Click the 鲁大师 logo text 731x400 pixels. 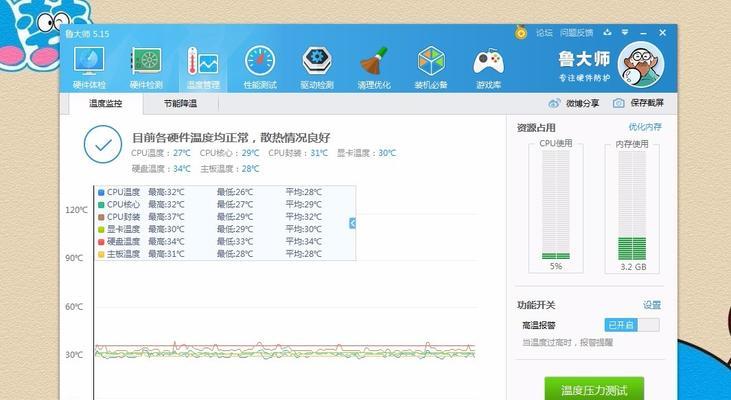(x=584, y=59)
